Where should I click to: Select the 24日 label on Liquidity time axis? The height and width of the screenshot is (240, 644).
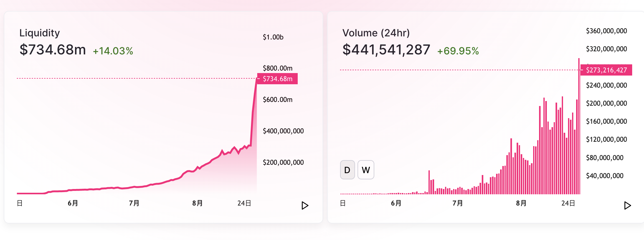pos(244,203)
